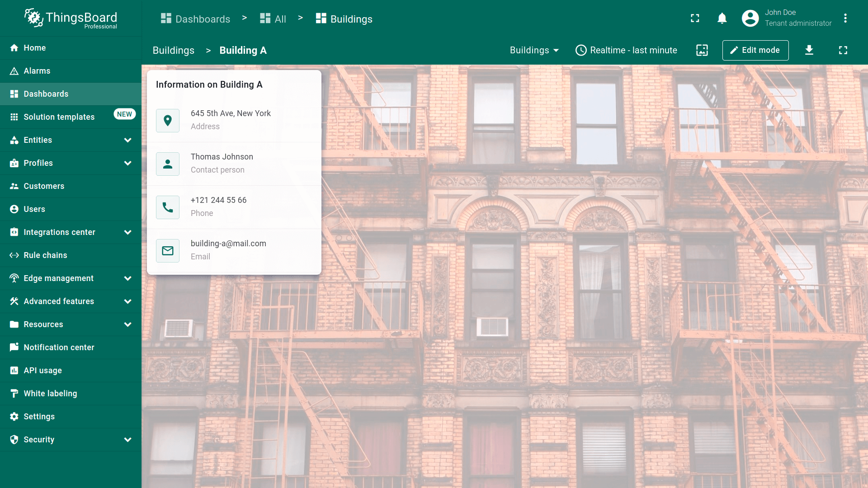Toggle fullscreen icon in top header
The image size is (868, 488).
[x=695, y=19]
